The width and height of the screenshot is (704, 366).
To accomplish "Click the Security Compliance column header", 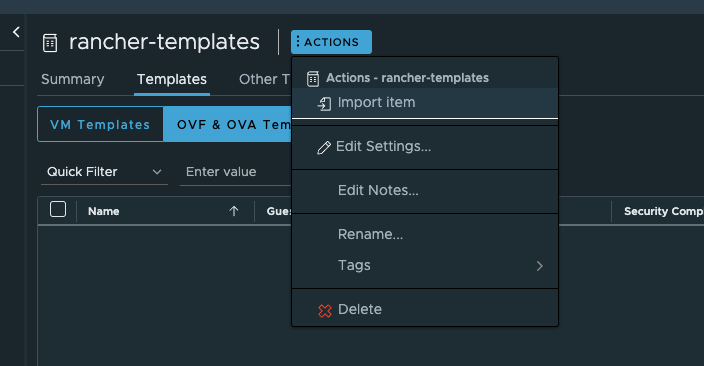I will click(663, 211).
